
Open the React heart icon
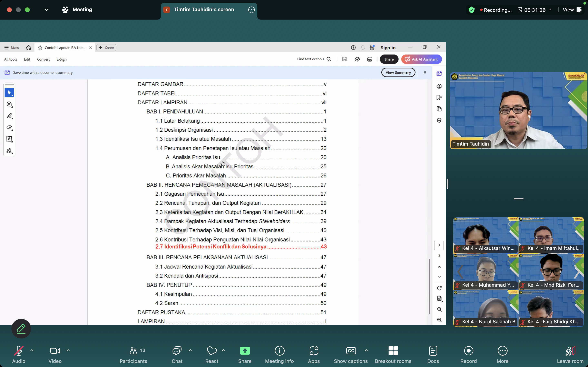click(x=212, y=351)
